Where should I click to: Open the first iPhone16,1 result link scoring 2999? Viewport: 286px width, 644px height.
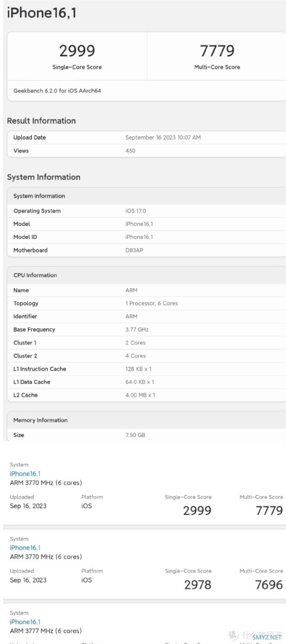(25, 473)
